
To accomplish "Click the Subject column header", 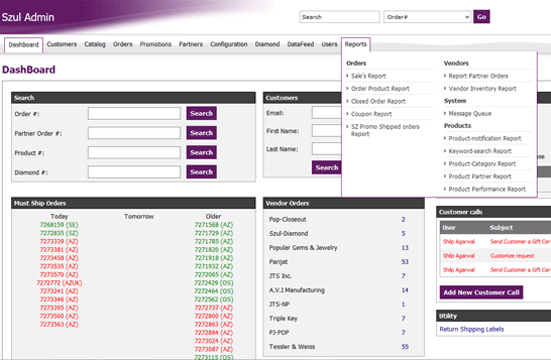I will point(501,228).
